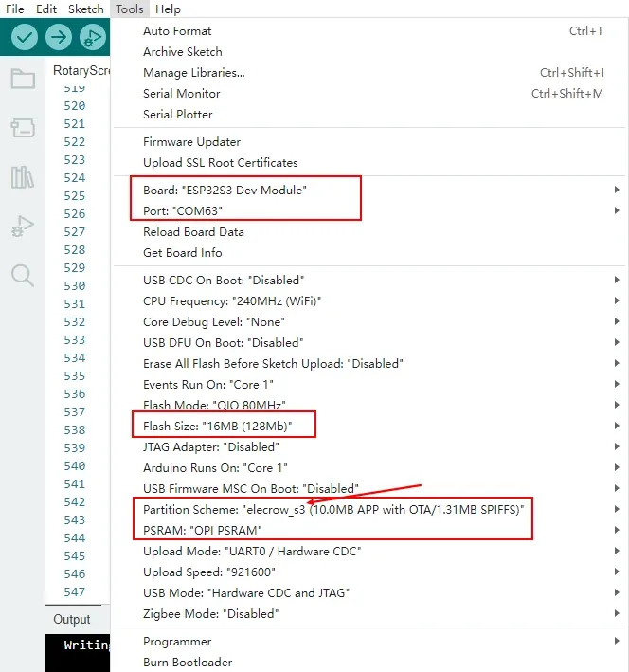Viewport: 629px width, 672px height.
Task: Expand Events Run On submenu
Action: (369, 385)
